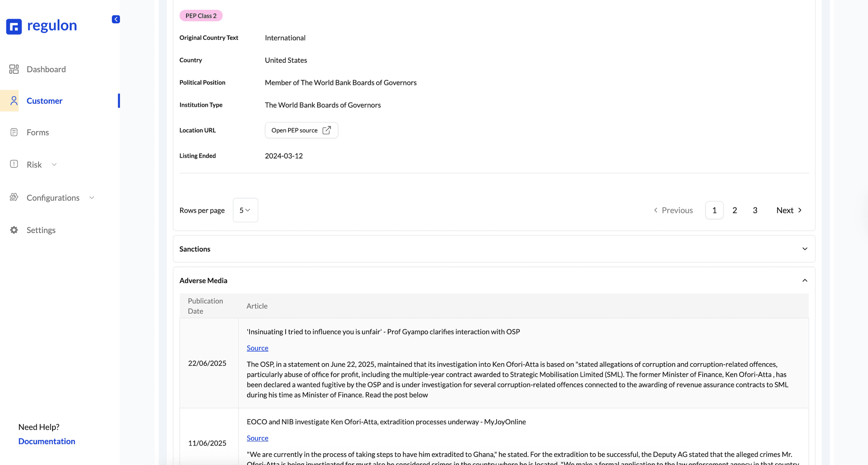Click the Prof Gyampo article headline

pyautogui.click(x=383, y=332)
